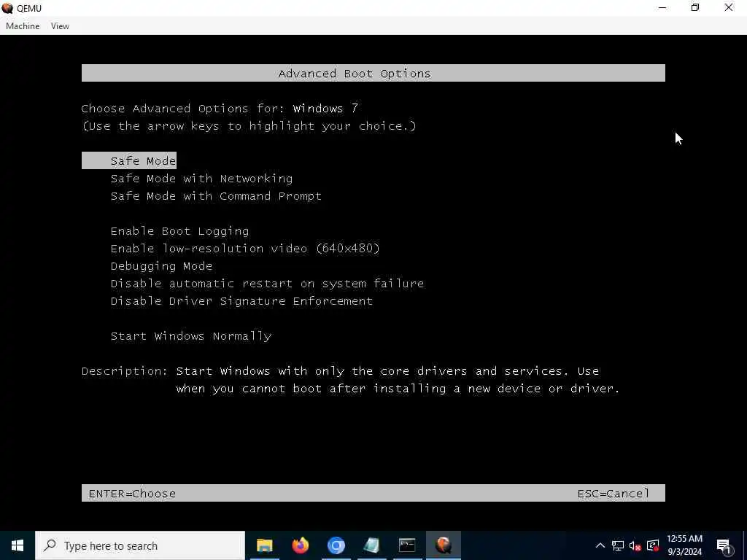Click 'Choose Advanced Options for: Windows 7' text

(220, 109)
